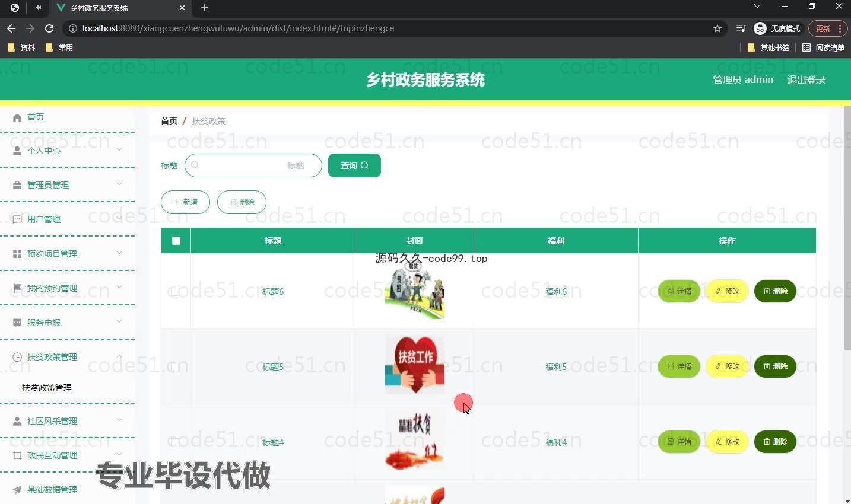Click the browser address bar URL

[x=238, y=28]
